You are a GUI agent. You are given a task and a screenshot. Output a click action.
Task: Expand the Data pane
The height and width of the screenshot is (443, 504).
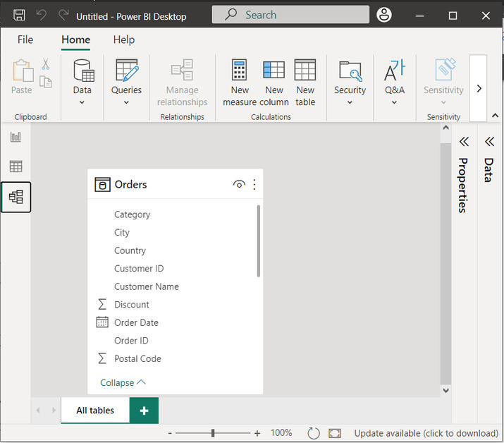489,142
